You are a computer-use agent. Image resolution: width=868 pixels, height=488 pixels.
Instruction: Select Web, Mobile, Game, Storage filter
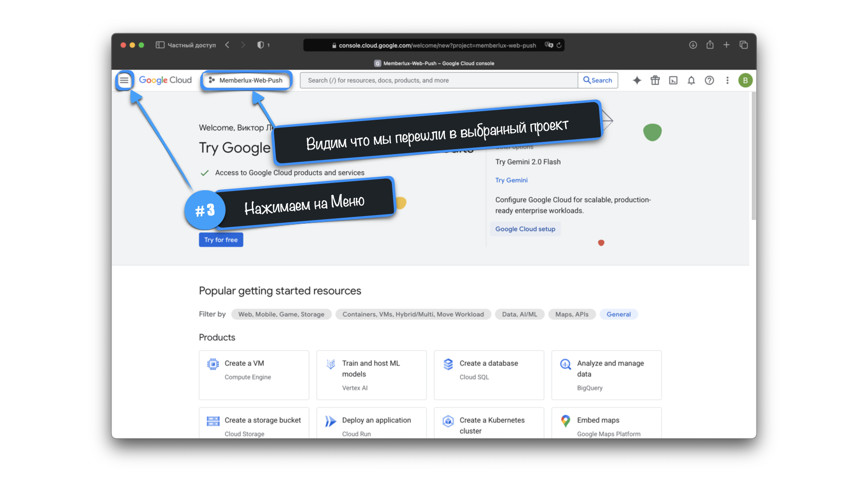[x=281, y=314]
